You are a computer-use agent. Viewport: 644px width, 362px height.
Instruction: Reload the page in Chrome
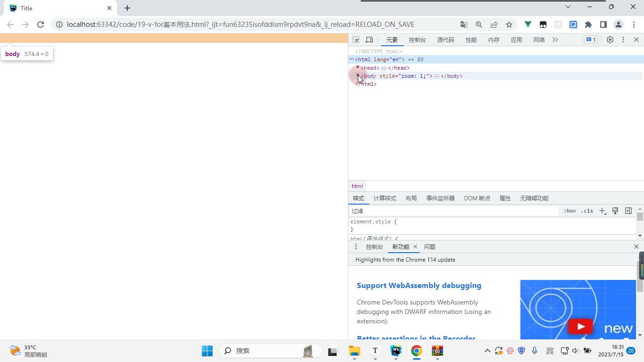pyautogui.click(x=41, y=25)
